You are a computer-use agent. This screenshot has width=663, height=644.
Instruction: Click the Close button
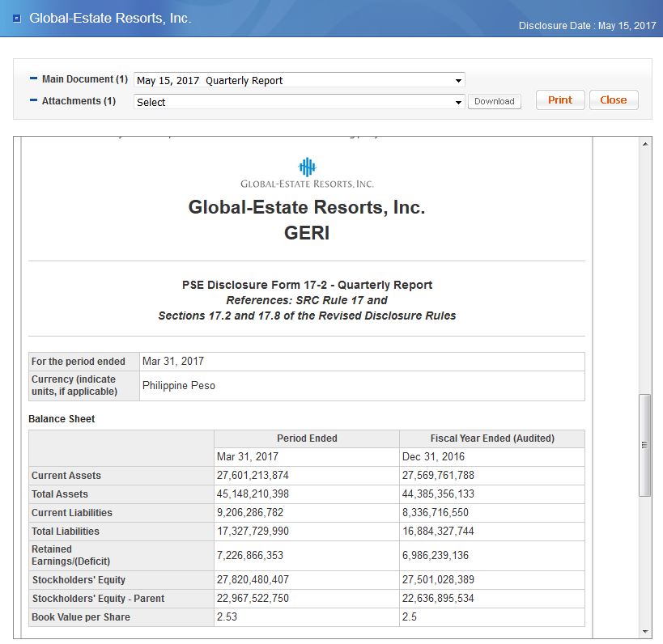(614, 100)
